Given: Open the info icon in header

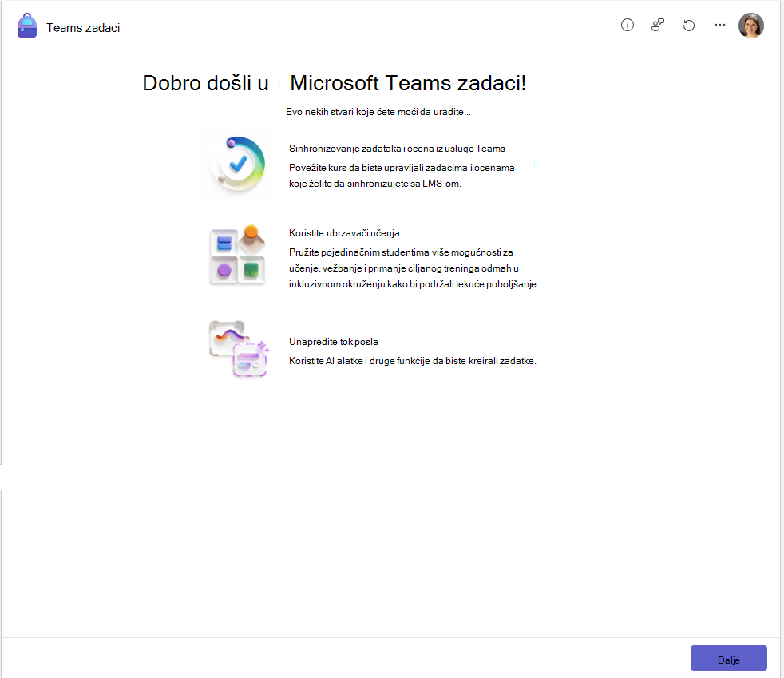Looking at the screenshot, I should (x=627, y=25).
